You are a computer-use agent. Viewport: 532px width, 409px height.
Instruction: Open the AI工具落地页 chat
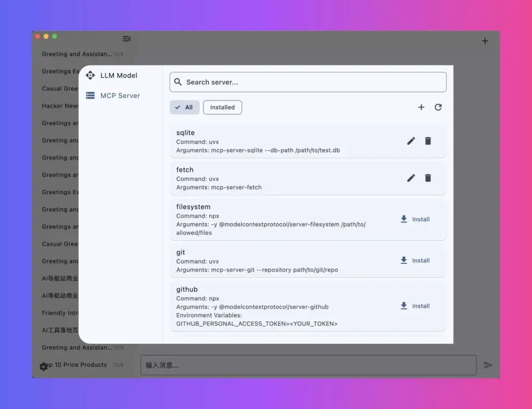60,330
